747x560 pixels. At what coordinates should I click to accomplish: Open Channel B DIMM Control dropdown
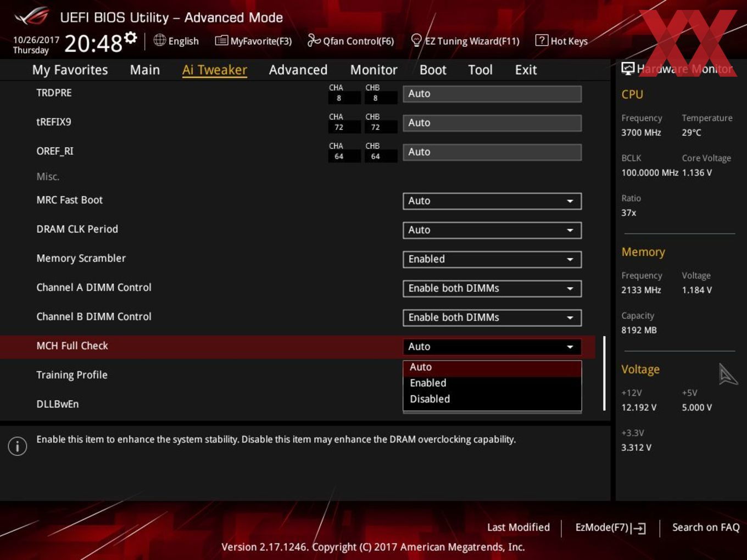click(492, 317)
